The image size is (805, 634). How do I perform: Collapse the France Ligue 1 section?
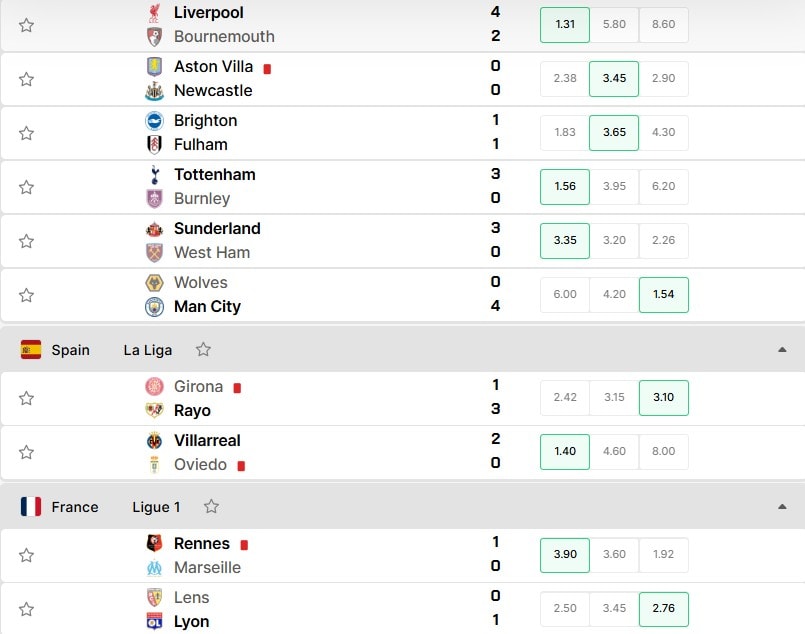(782, 507)
